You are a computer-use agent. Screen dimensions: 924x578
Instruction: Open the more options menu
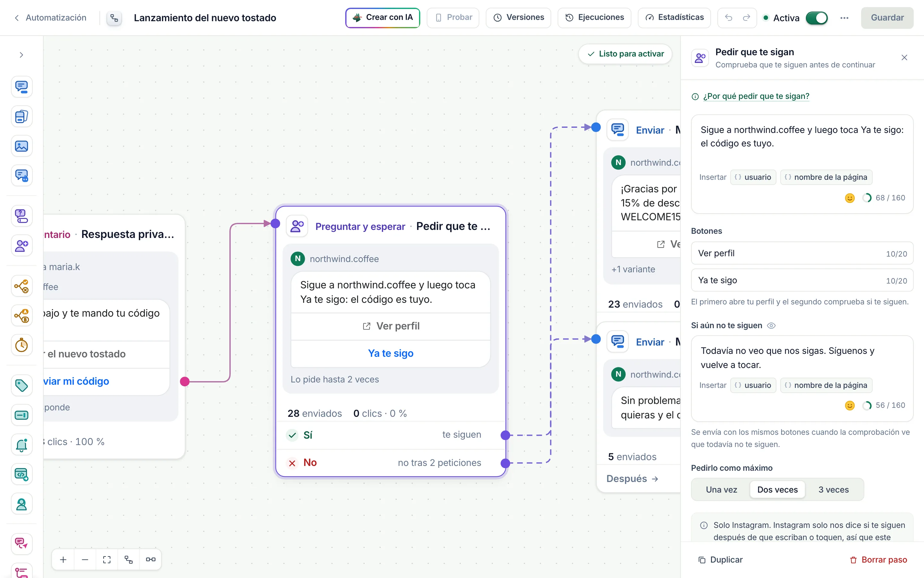click(x=844, y=18)
